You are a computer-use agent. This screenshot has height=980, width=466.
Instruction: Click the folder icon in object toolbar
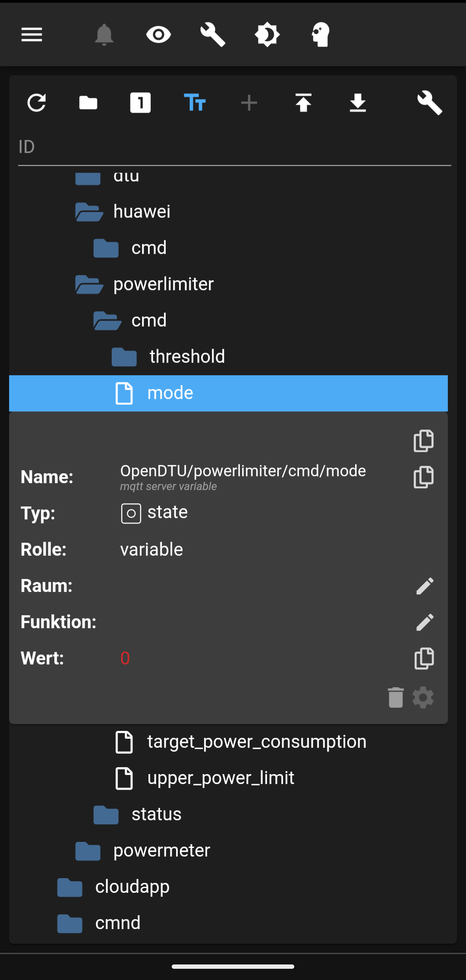click(88, 103)
